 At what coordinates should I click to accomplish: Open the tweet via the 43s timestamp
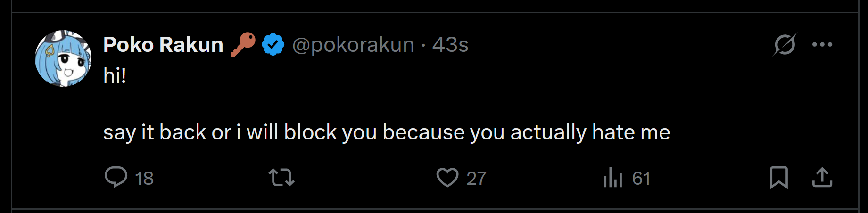pos(450,45)
